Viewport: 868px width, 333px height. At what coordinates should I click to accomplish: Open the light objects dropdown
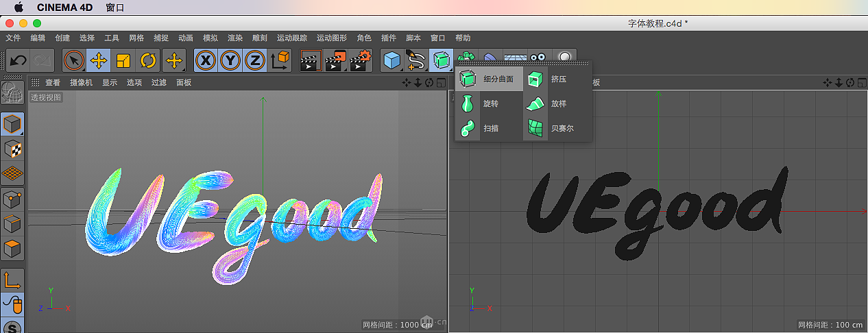coord(564,58)
